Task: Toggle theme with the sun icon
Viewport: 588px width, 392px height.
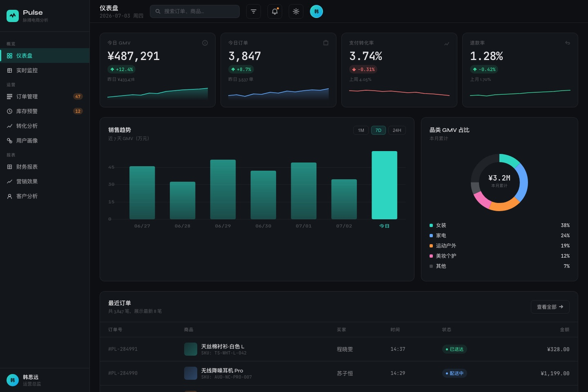Action: point(296,11)
